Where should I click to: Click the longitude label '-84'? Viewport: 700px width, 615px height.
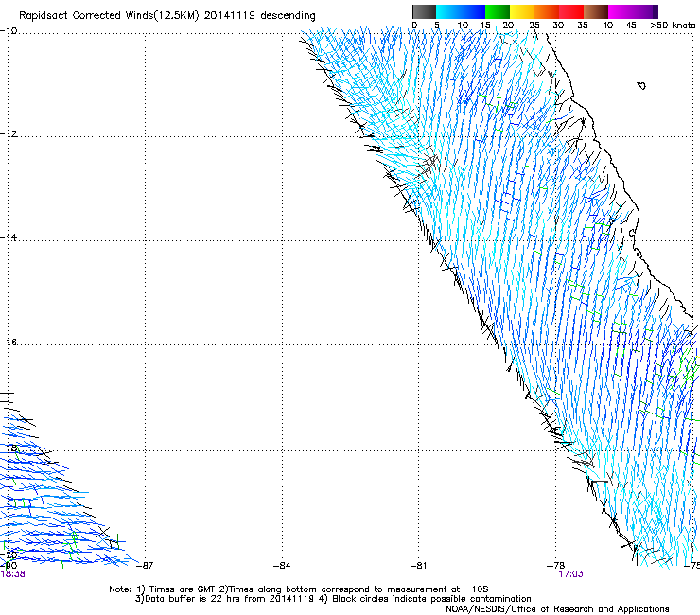tap(282, 566)
